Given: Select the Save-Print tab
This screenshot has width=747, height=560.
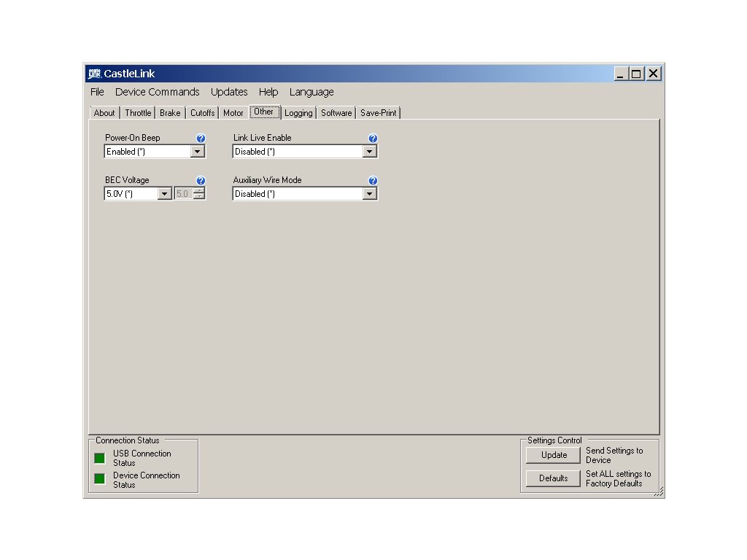Looking at the screenshot, I should tap(379, 113).
